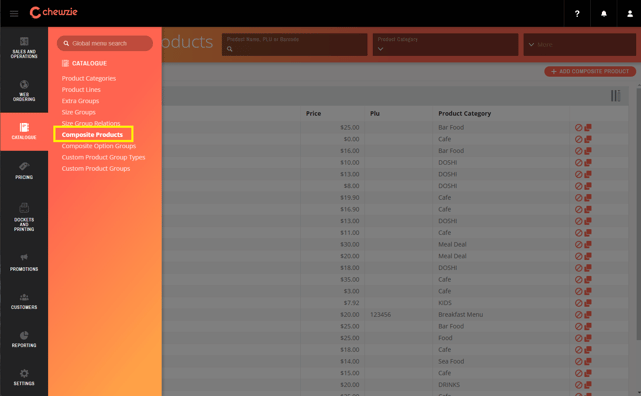Expand the Product Category filter dropdown

click(x=445, y=45)
